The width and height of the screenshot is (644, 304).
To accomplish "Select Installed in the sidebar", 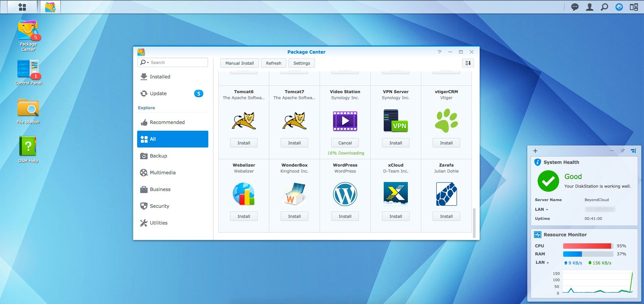I will (173, 77).
